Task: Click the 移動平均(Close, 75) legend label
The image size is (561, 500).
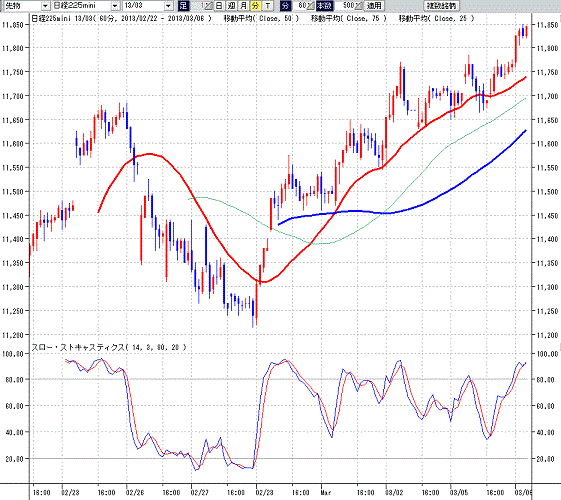Action: (x=348, y=18)
